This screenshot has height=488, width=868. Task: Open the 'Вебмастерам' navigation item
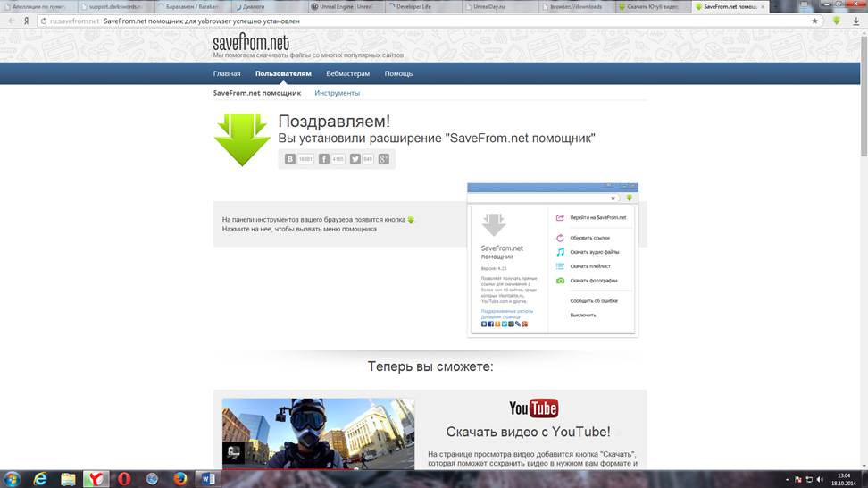point(347,73)
